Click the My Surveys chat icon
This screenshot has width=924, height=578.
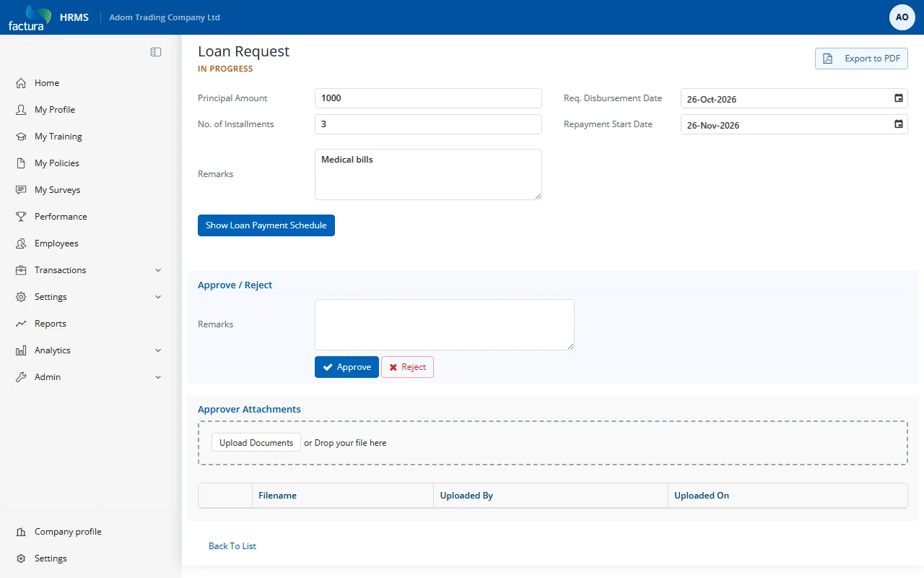click(x=21, y=190)
